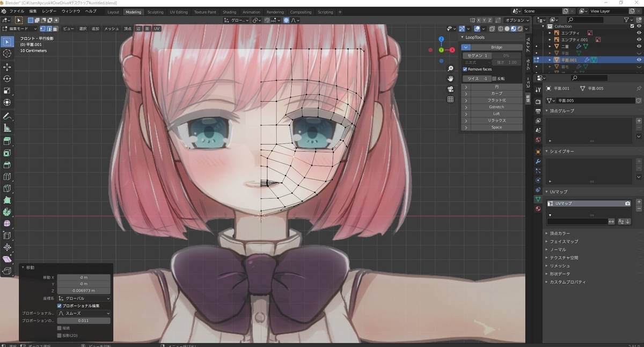Select the Shear tool
Viewport: 644px width, 347px height.
tap(7, 259)
